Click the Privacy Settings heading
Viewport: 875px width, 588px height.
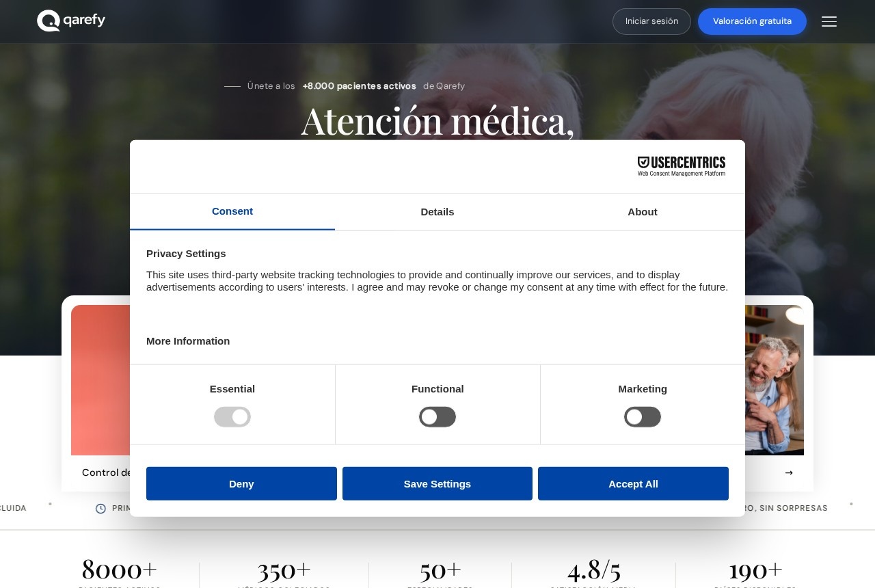[186, 254]
